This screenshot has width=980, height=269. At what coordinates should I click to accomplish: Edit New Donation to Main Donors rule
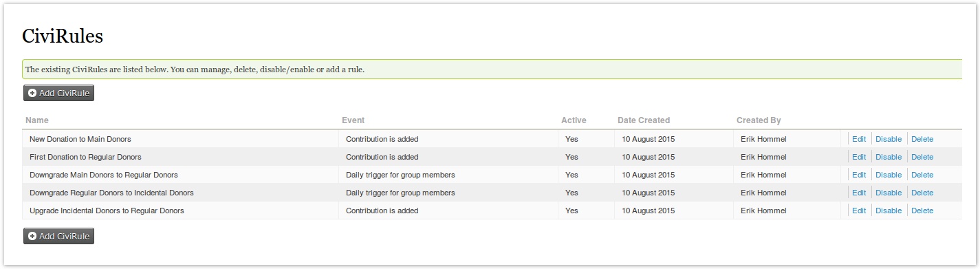click(859, 139)
